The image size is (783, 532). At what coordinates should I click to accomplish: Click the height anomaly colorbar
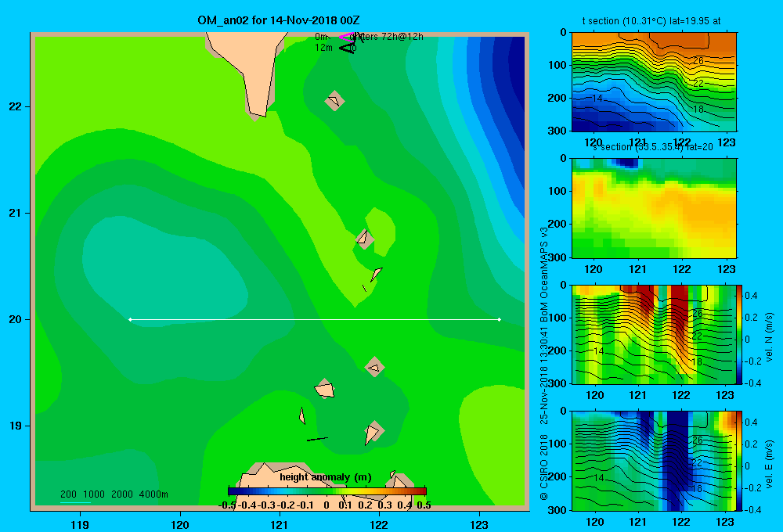click(327, 491)
